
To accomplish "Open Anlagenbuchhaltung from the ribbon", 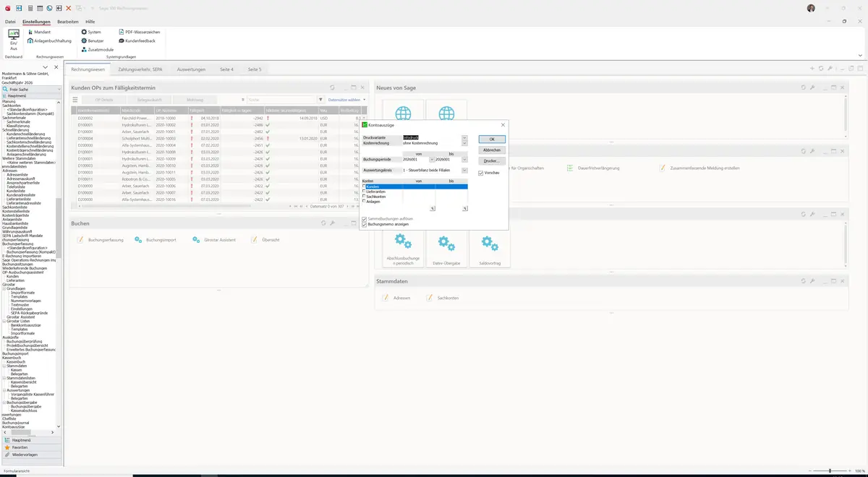I will [x=48, y=40].
